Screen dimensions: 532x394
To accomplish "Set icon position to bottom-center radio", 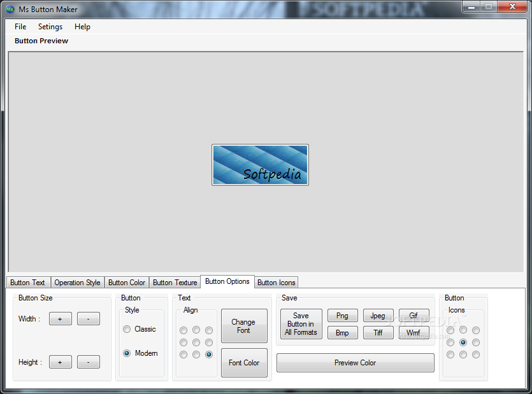I will tap(463, 355).
